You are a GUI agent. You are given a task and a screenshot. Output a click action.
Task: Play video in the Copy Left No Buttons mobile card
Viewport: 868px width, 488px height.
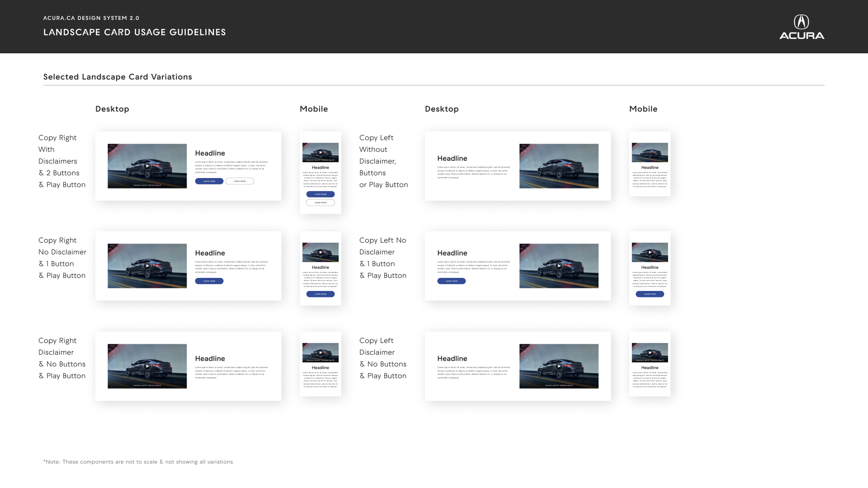click(650, 353)
